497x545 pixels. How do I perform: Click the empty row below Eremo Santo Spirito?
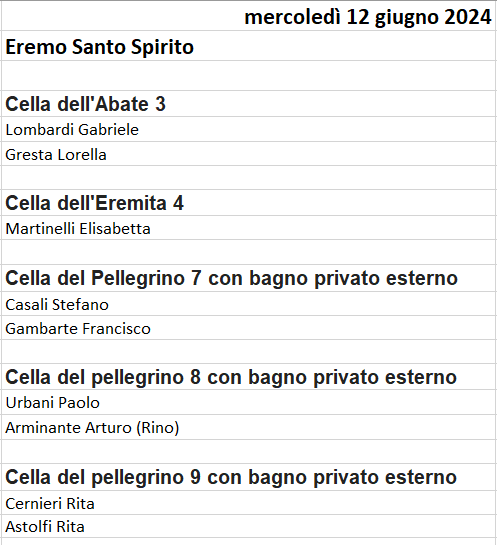(248, 76)
